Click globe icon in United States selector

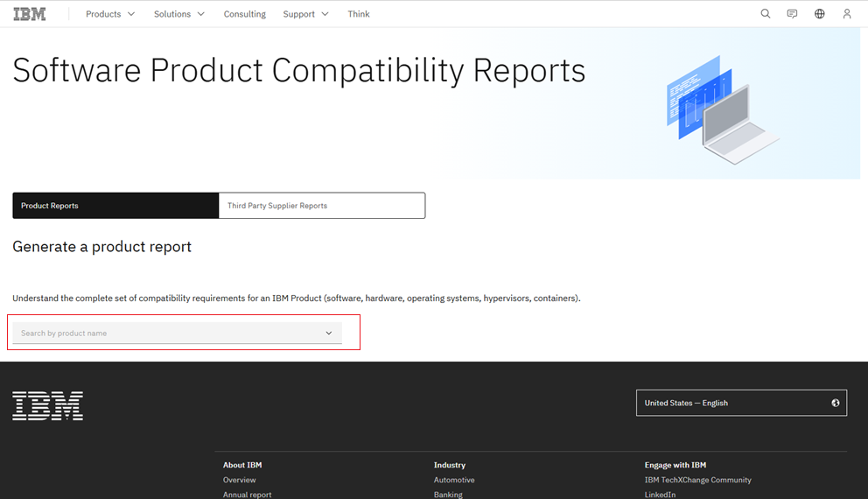[836, 403]
